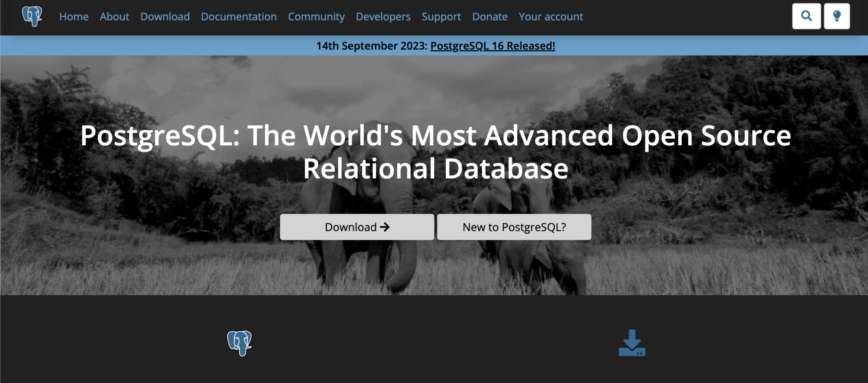
Task: Open the site search via magnifier icon
Action: click(807, 16)
